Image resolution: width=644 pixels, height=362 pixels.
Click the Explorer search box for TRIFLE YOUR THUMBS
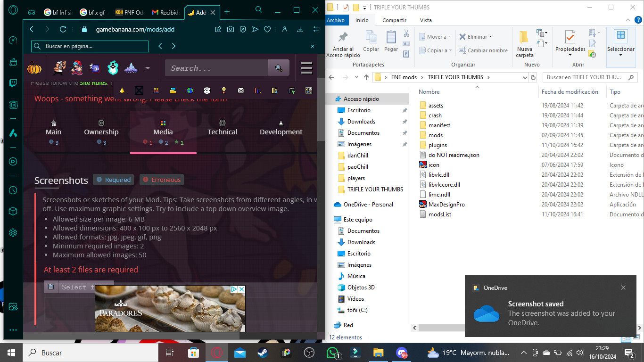click(x=590, y=77)
